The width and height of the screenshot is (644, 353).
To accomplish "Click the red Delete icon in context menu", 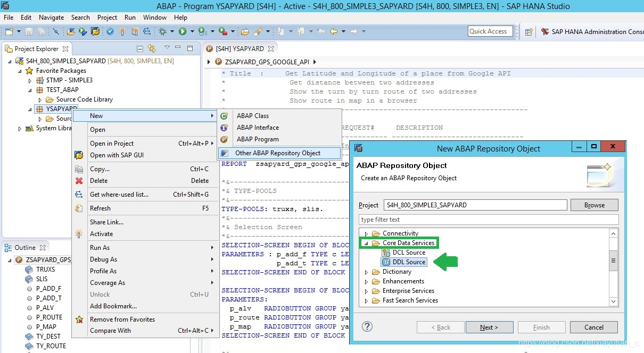I will 79,181.
